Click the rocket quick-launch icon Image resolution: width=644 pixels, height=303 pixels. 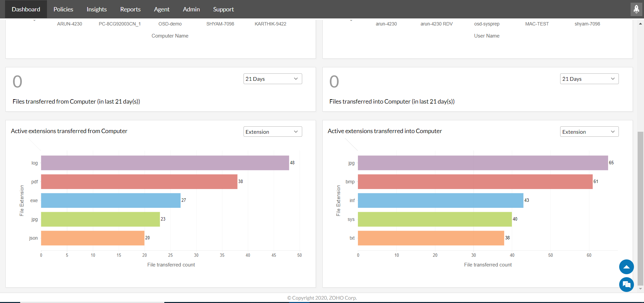[636, 9]
